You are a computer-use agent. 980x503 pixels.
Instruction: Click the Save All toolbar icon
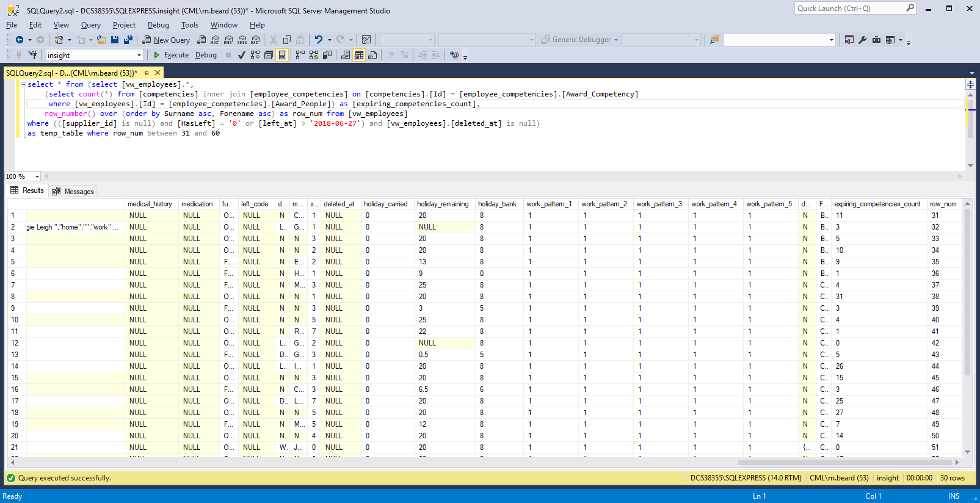128,40
